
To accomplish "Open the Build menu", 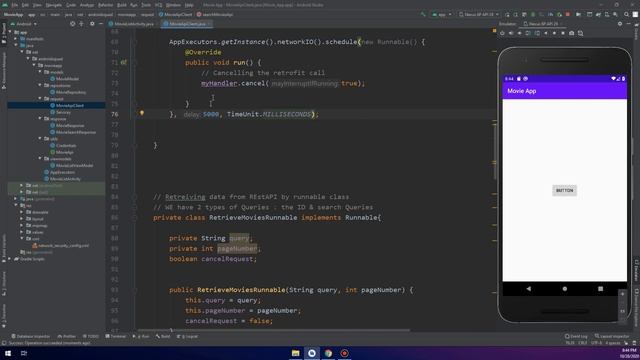I will 122,5.
